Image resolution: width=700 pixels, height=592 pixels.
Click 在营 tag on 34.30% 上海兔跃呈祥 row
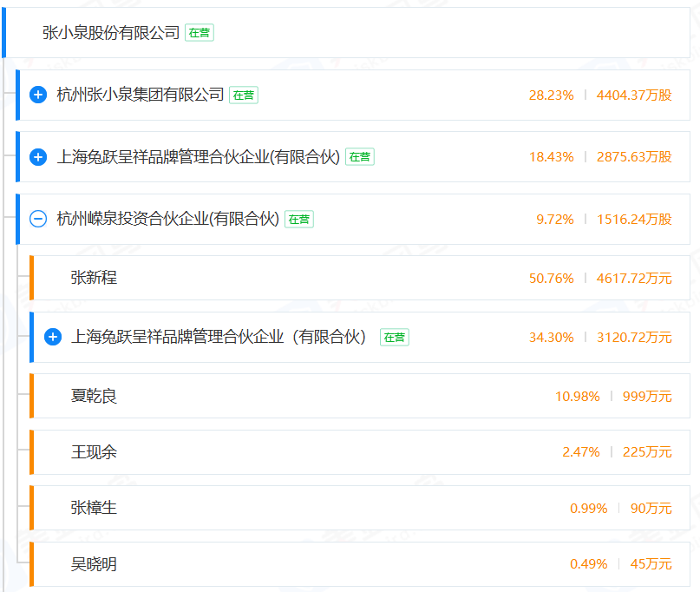394,338
